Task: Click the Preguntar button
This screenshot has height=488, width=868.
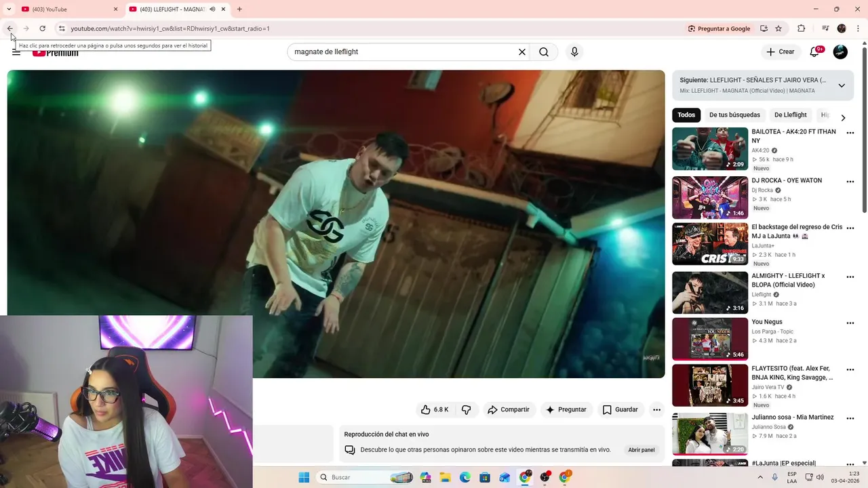Action: tap(566, 409)
